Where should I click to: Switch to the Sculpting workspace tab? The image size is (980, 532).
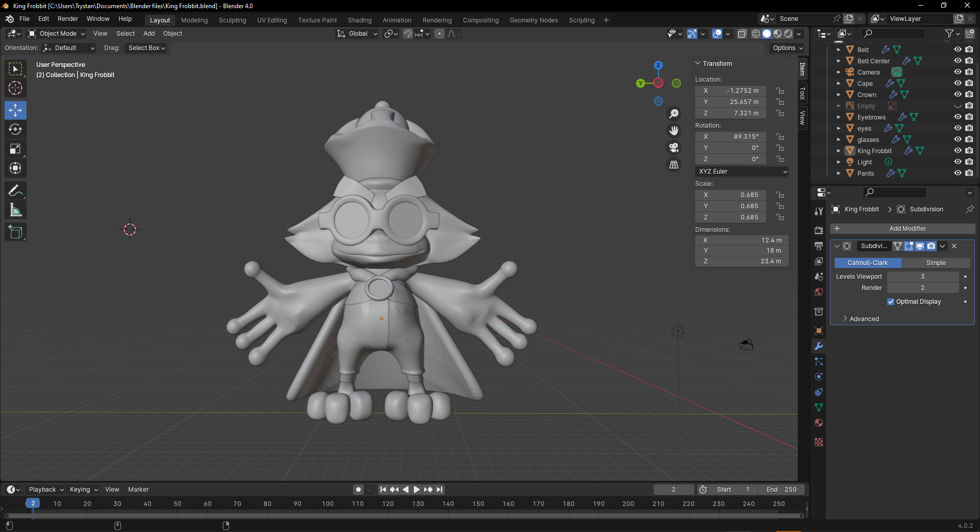coord(232,20)
